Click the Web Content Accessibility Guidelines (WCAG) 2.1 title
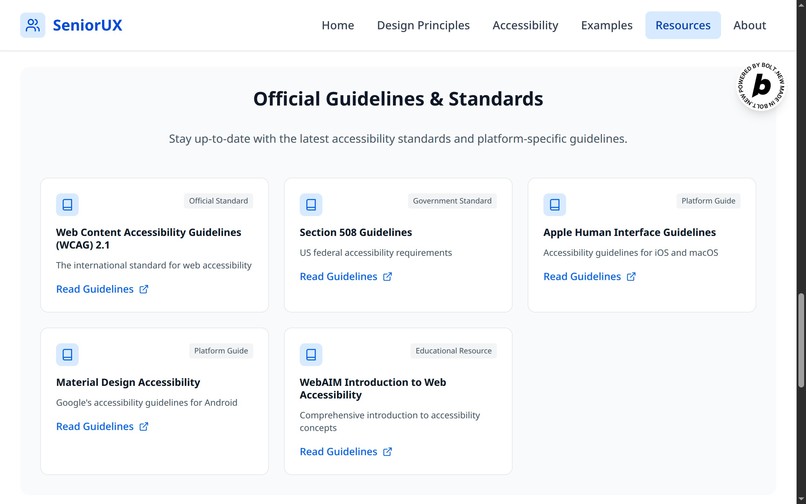This screenshot has height=504, width=806. (149, 239)
